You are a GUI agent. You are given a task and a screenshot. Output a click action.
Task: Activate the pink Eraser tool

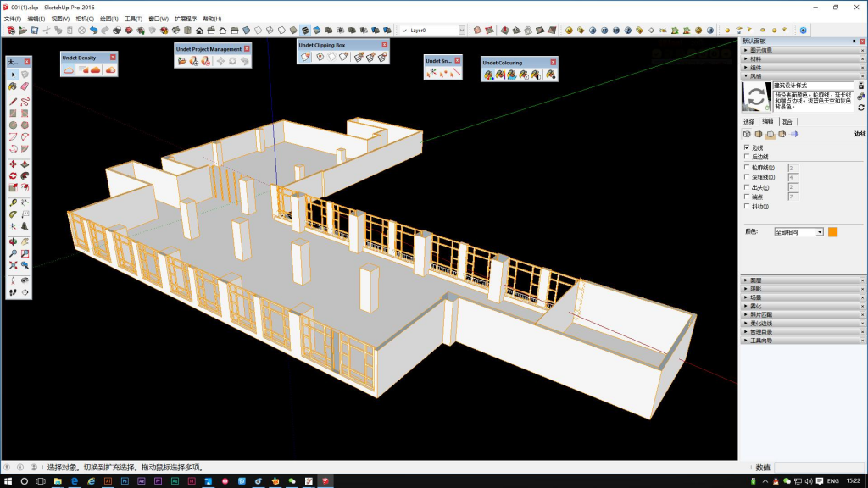(x=25, y=86)
